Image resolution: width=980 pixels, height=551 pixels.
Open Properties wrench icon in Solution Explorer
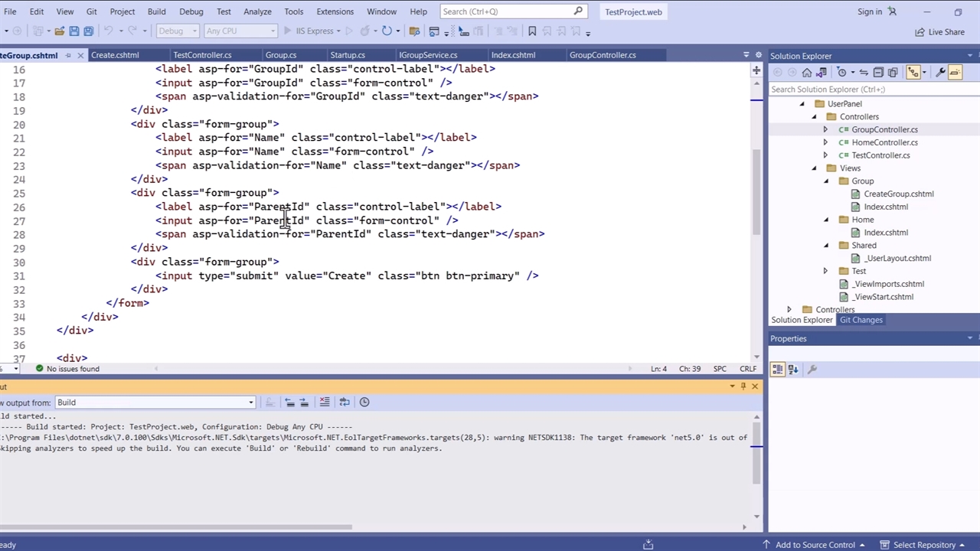(941, 72)
